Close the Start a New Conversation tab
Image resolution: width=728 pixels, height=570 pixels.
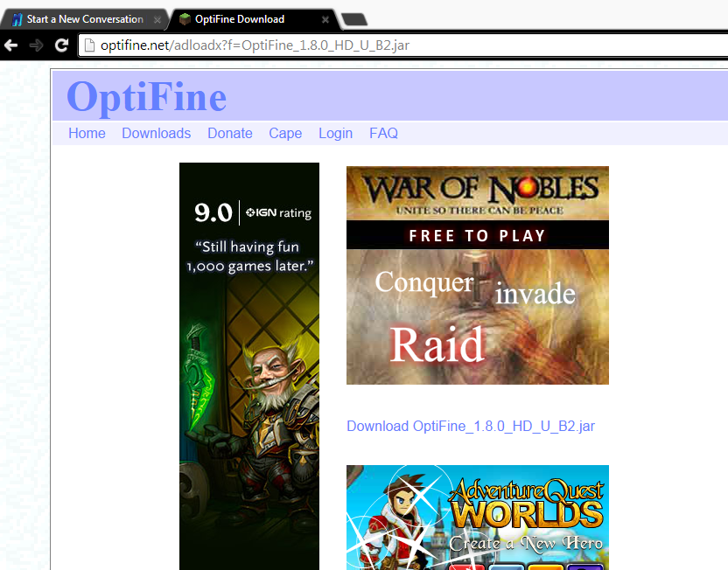[x=157, y=20]
